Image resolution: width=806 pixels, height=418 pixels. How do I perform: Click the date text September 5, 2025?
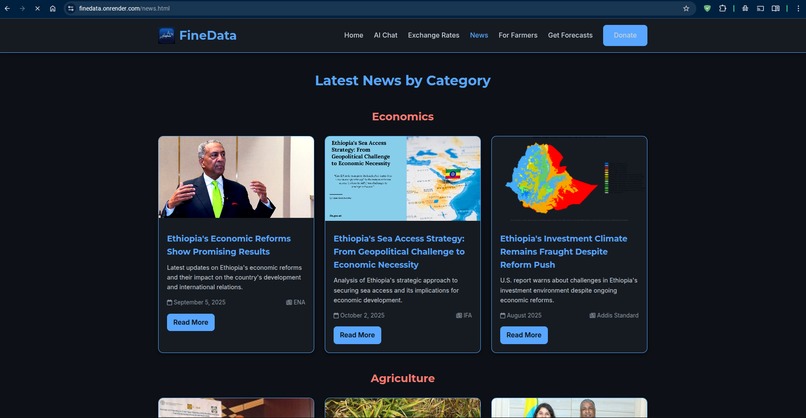pos(199,302)
